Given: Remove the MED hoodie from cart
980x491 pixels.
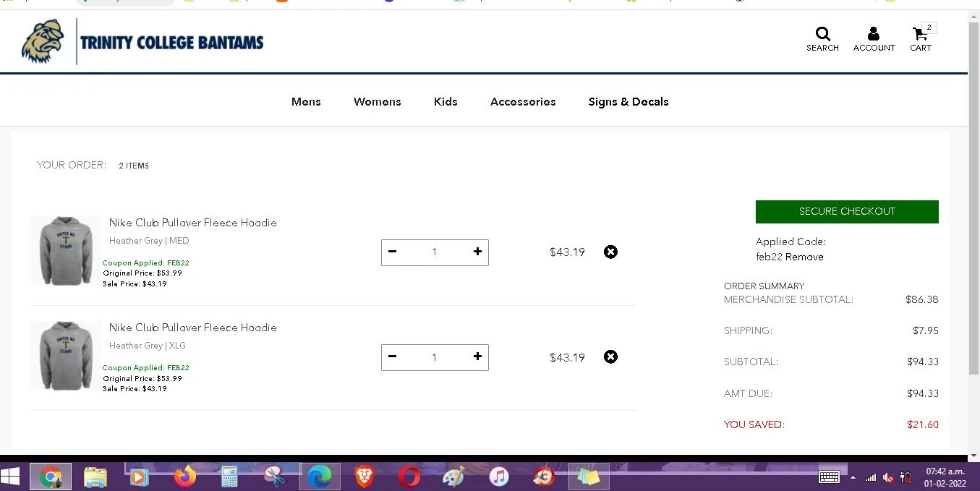Looking at the screenshot, I should pos(611,252).
